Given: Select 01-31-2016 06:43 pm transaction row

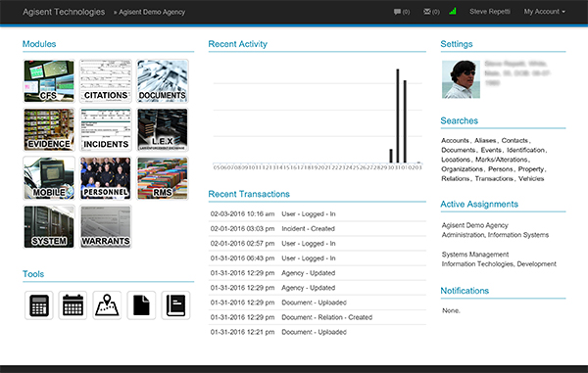Looking at the screenshot, I should pyautogui.click(x=317, y=258).
